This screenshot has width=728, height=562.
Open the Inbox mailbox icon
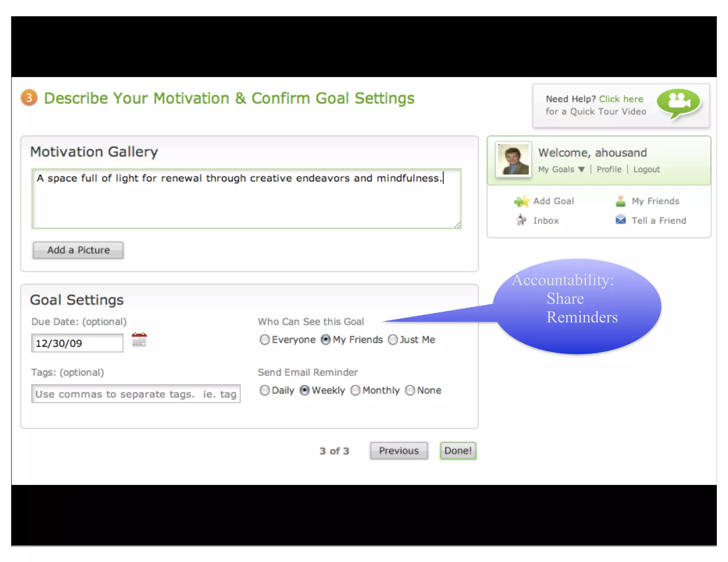[521, 220]
